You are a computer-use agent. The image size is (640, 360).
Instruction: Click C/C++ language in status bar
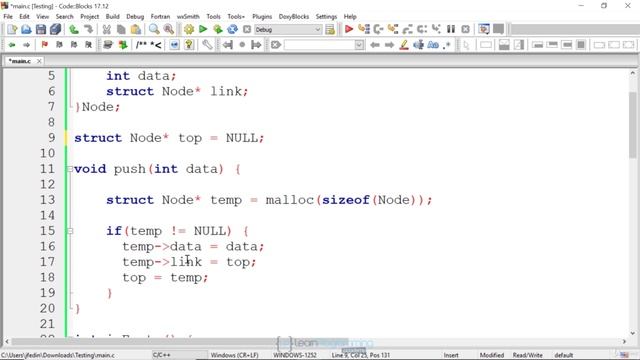(162, 355)
